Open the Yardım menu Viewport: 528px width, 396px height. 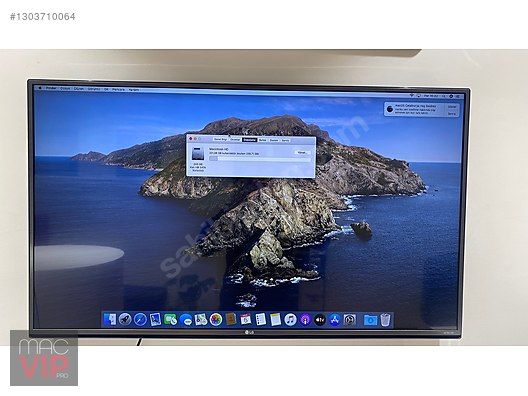coord(134,90)
